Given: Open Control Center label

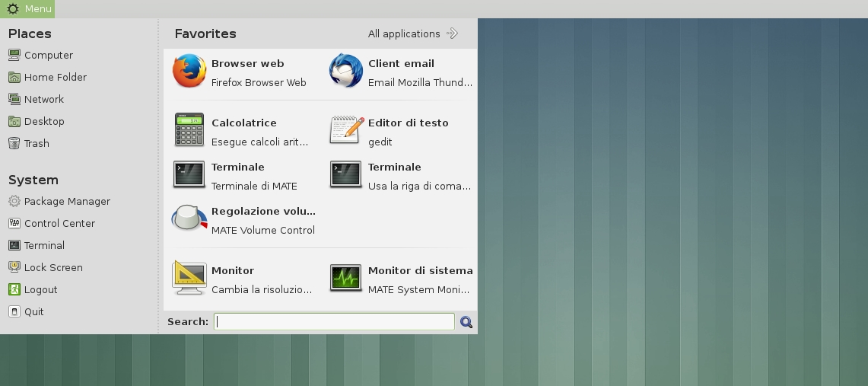Looking at the screenshot, I should (60, 223).
